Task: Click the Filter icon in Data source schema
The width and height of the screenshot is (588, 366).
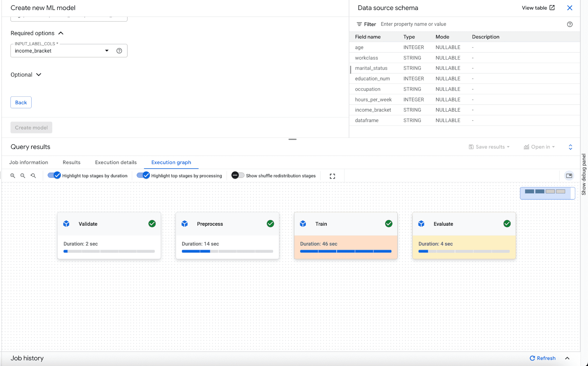Action: point(359,24)
